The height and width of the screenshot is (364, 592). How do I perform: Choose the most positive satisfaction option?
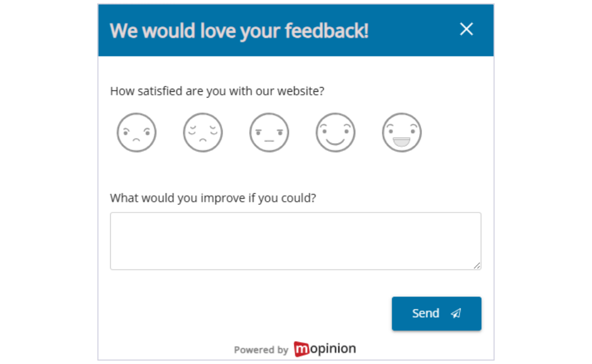coord(401,132)
